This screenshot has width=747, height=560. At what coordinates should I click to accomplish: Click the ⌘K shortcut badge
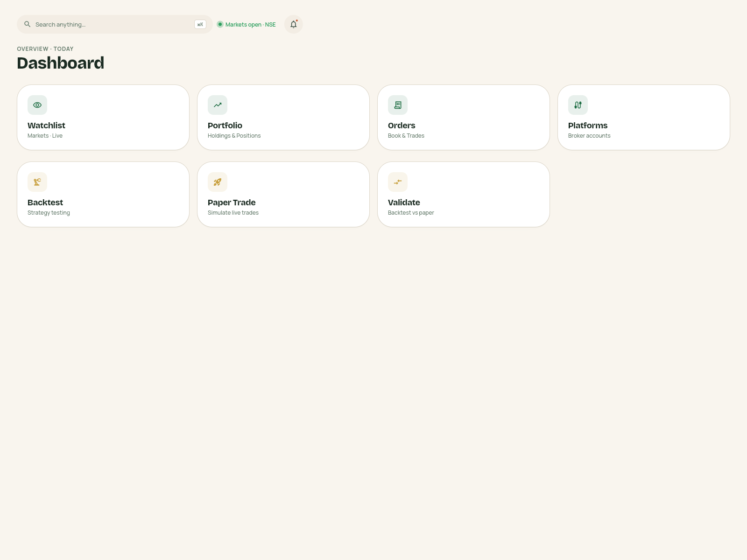coord(200,24)
